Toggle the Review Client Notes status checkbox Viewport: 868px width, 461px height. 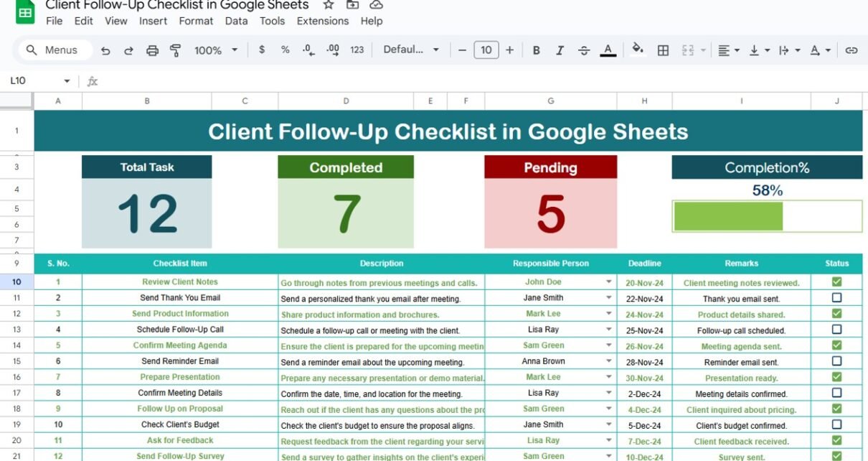(x=836, y=282)
